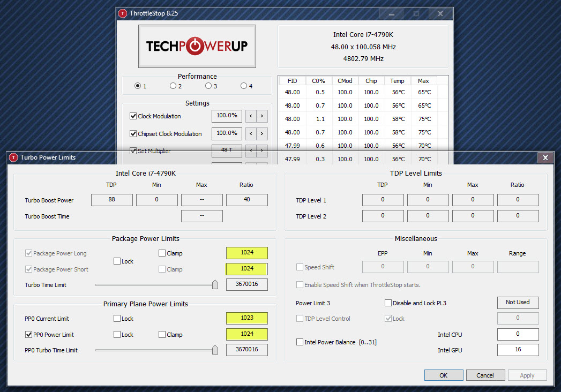Select Performance profile 3

(x=208, y=86)
